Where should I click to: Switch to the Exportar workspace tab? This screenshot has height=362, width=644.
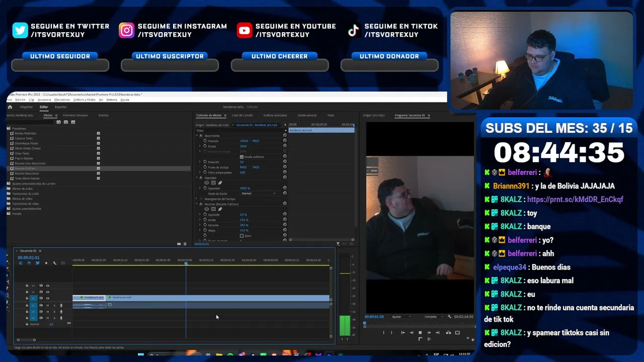tap(60, 107)
